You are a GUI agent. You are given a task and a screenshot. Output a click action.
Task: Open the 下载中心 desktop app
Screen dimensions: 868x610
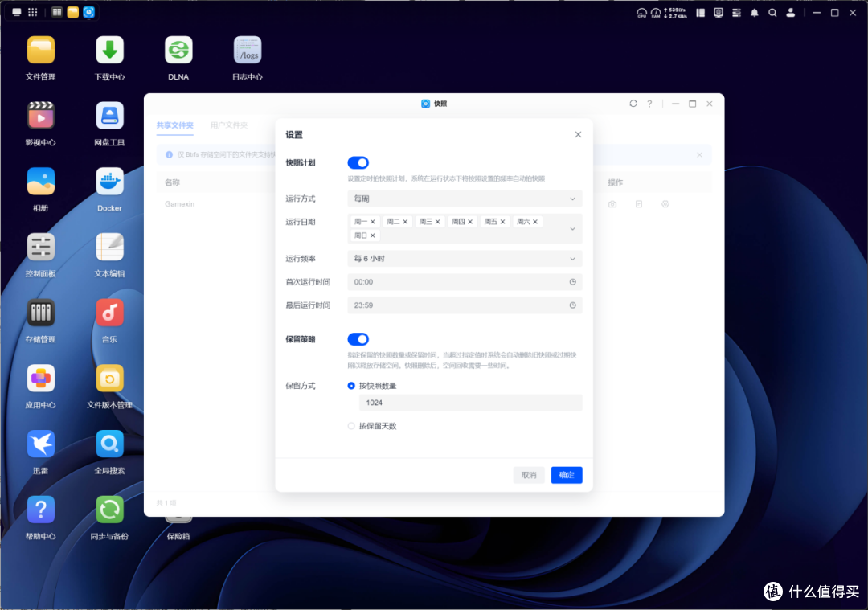[x=109, y=51]
